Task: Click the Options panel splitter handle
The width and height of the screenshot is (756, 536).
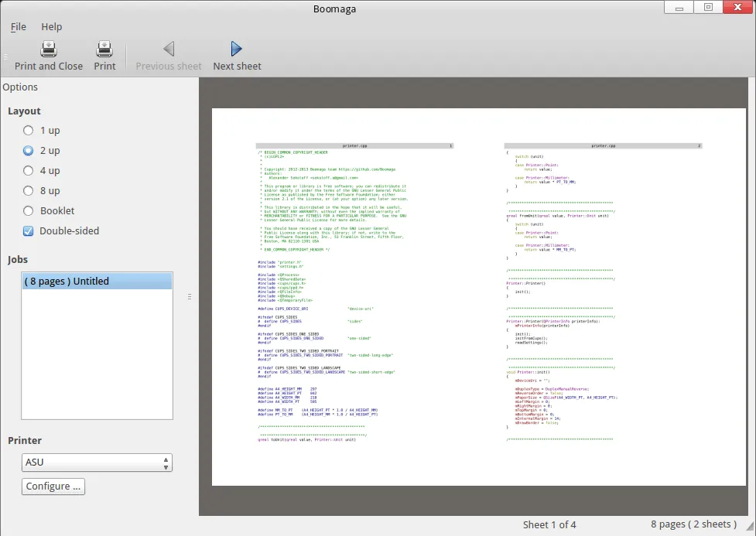Action: pyautogui.click(x=189, y=296)
